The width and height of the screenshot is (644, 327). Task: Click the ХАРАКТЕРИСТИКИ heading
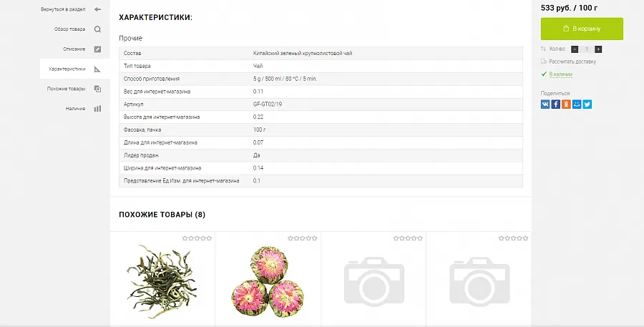click(156, 18)
